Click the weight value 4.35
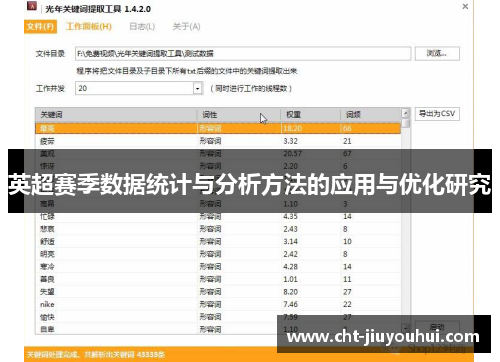500x362 pixels. click(290, 216)
